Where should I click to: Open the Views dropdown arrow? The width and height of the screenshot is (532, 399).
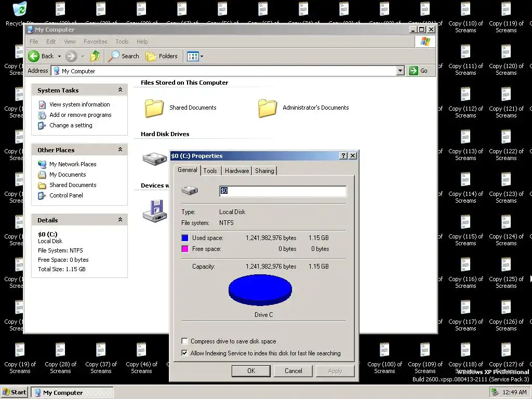click(x=202, y=56)
